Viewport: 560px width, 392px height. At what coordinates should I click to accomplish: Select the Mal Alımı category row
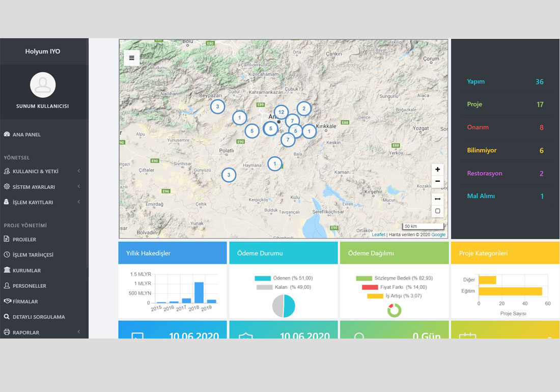pyautogui.click(x=505, y=196)
